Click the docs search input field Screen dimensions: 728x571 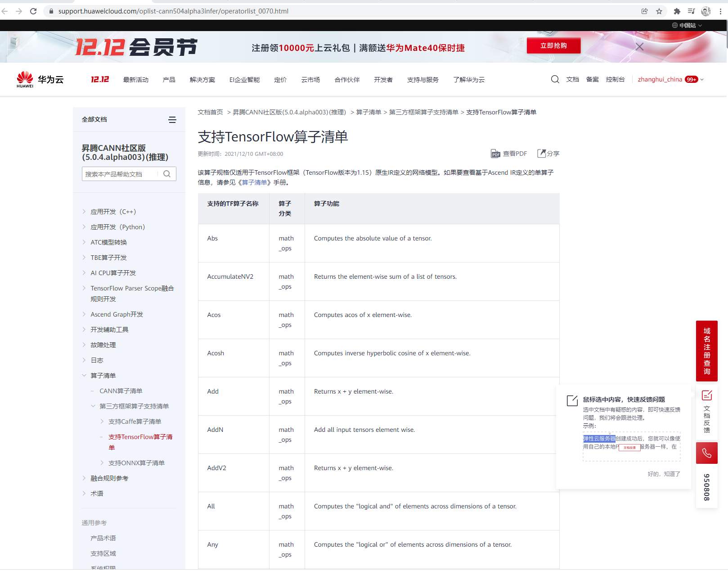[120, 174]
